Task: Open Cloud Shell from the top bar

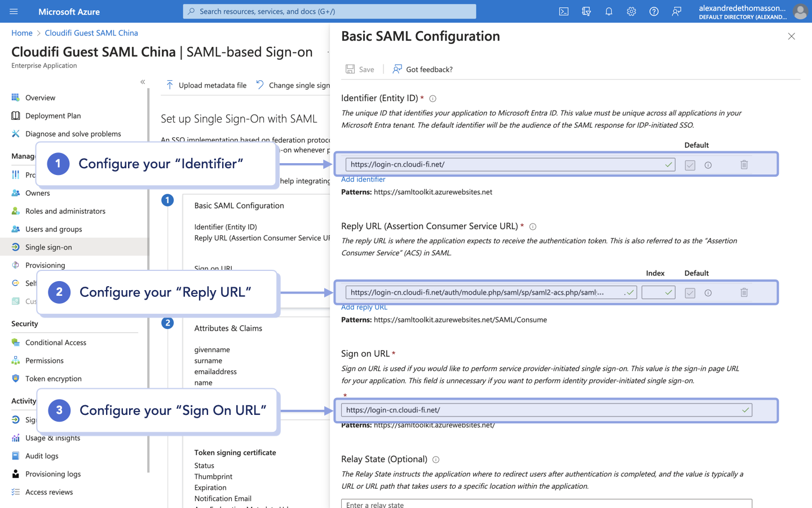Action: [563, 11]
